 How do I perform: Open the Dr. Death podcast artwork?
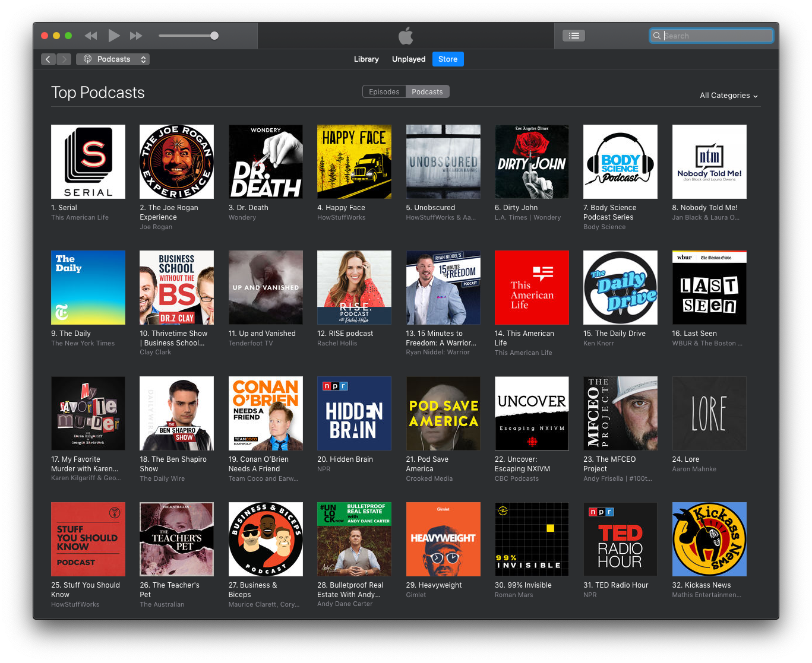tap(266, 161)
